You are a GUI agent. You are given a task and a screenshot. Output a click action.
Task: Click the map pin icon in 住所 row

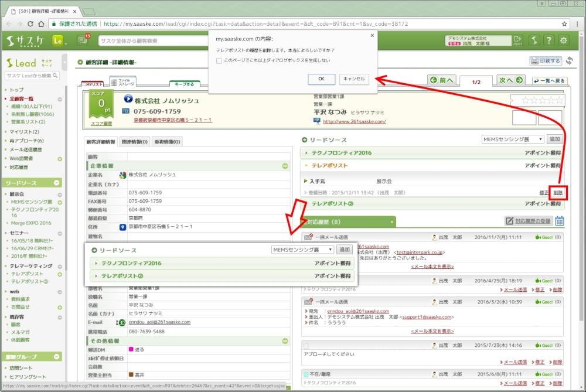[122, 227]
